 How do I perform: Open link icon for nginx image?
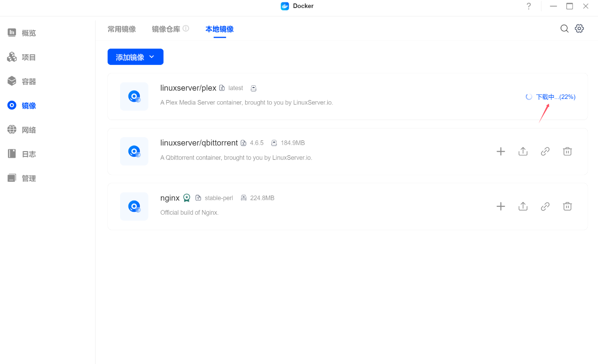[545, 206]
